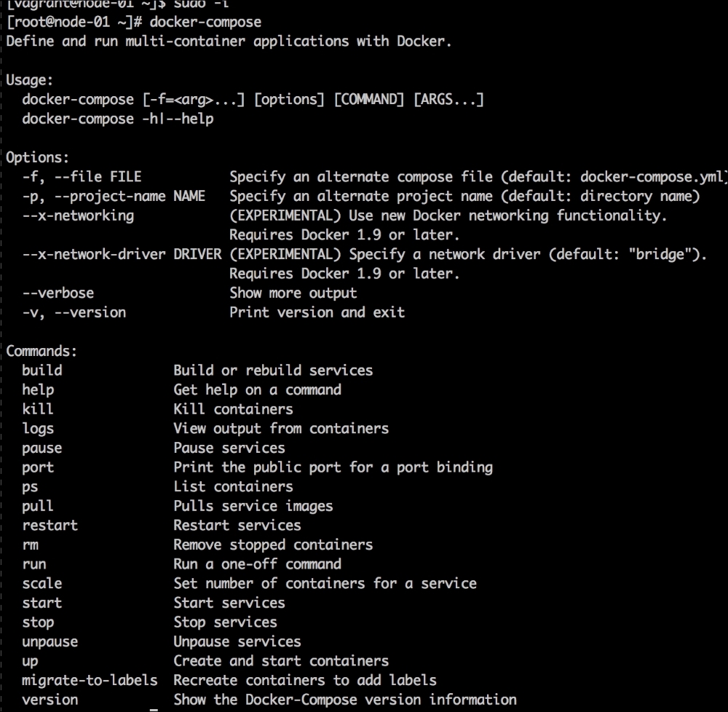The image size is (728, 712).
Task: Click the "Remove stopped containers" description
Action: click(x=273, y=545)
